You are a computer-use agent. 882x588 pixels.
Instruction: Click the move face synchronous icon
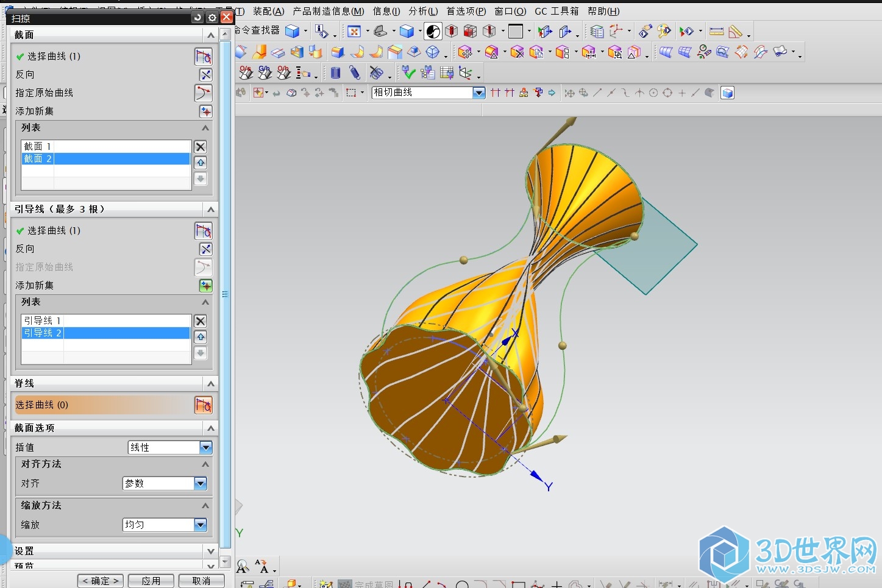click(x=466, y=52)
